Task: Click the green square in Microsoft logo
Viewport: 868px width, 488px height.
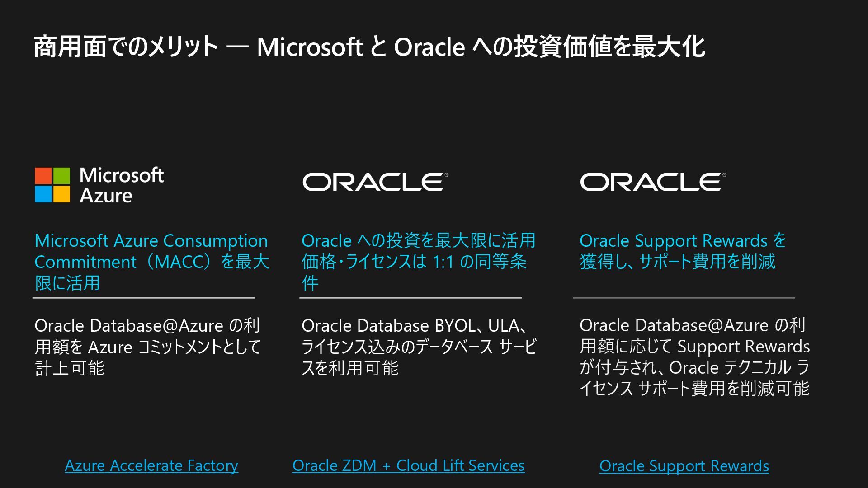Action: point(62,176)
